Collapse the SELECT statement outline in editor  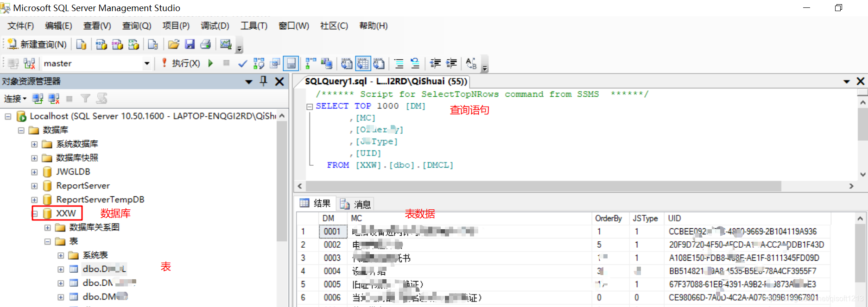tap(309, 106)
